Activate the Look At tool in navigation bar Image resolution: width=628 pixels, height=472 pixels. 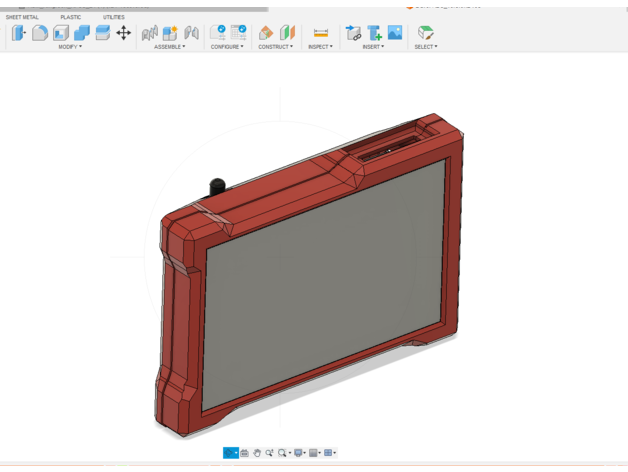245,453
